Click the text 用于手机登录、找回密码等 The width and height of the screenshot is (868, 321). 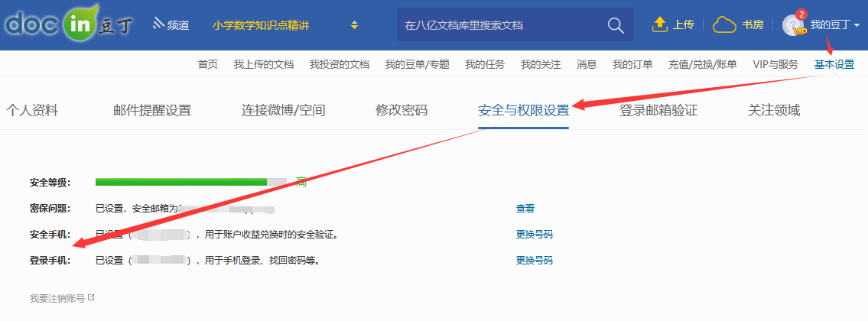tap(262, 260)
